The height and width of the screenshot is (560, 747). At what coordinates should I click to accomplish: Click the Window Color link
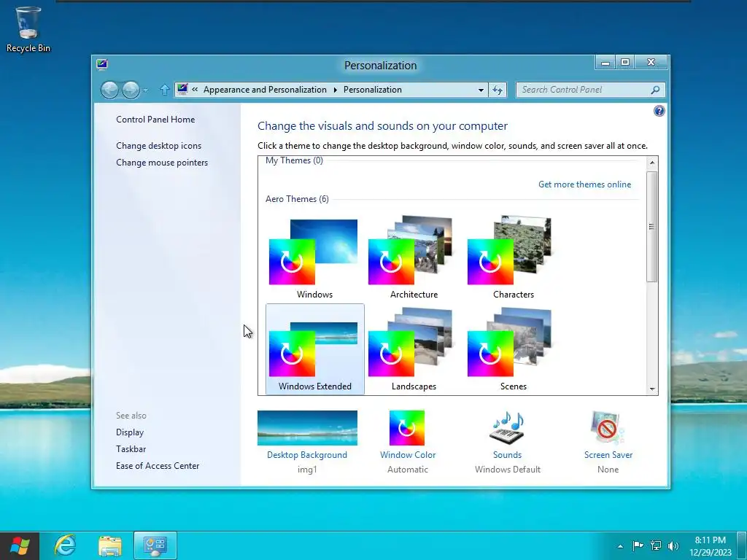408,455
